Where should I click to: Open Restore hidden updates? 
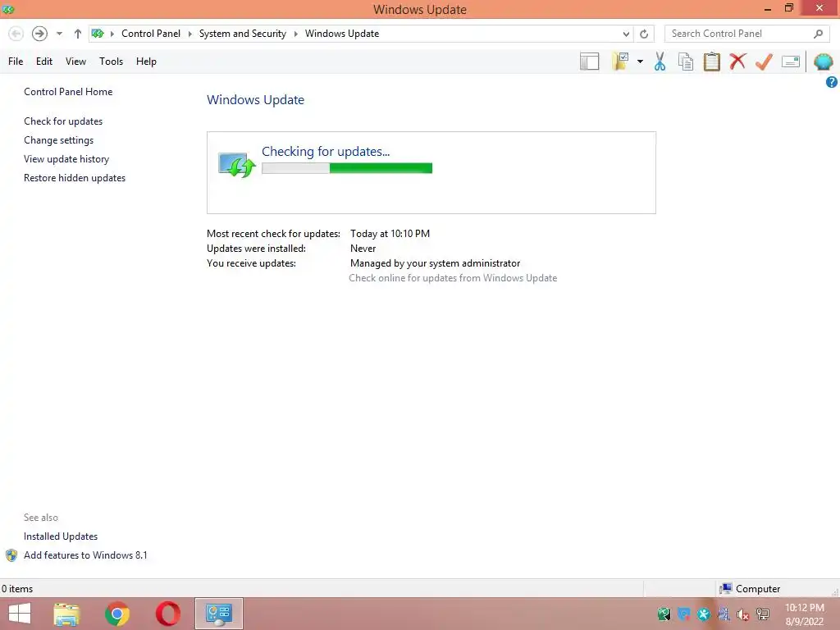pos(75,178)
